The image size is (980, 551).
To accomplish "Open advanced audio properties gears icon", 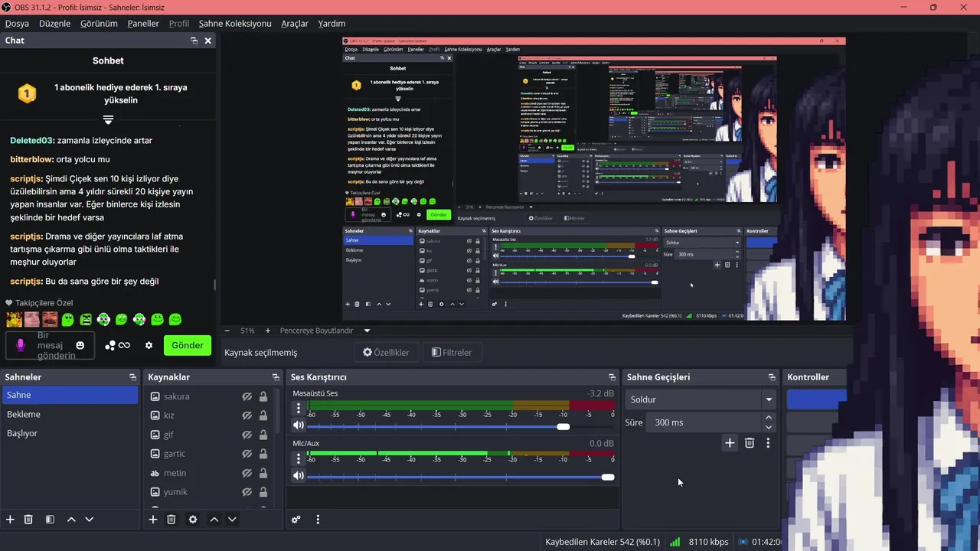I will [296, 520].
